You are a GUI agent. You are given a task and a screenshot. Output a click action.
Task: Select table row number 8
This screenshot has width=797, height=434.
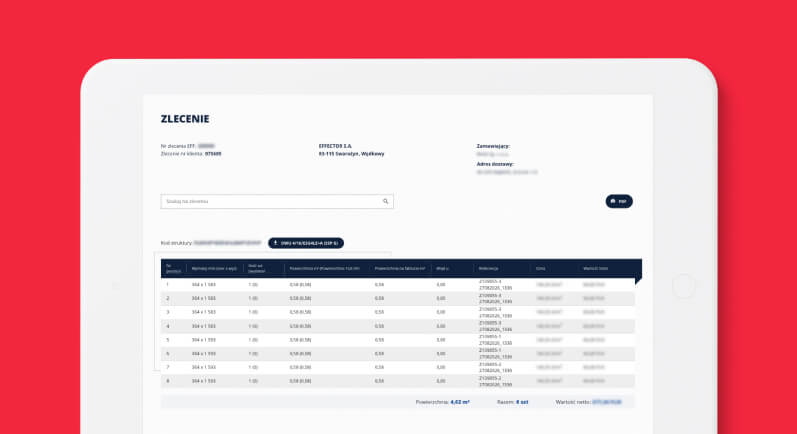[x=398, y=381]
